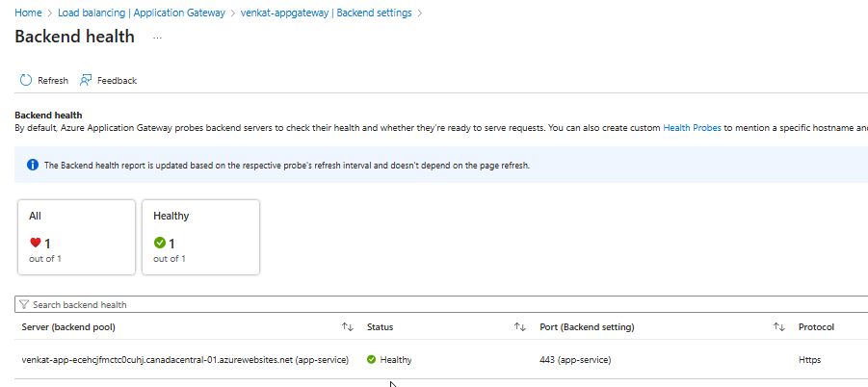
Task: Click the Refresh icon in toolbar
Action: click(26, 80)
